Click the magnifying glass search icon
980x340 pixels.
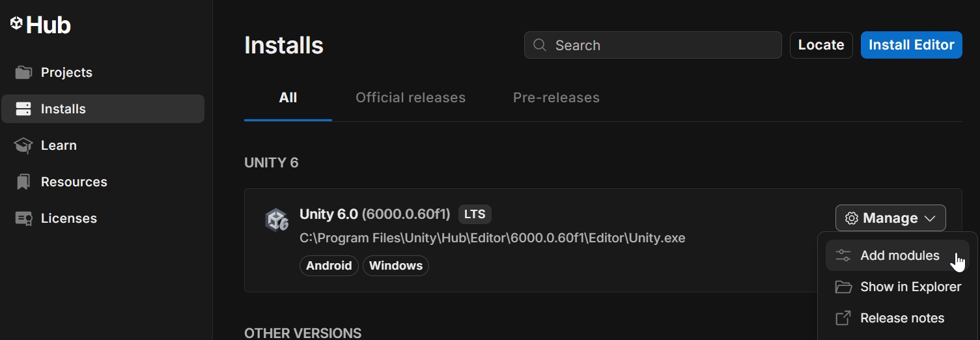coord(539,45)
